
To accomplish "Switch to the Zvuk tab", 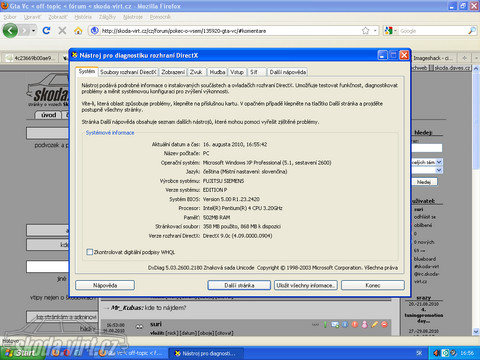I will 196,72.
